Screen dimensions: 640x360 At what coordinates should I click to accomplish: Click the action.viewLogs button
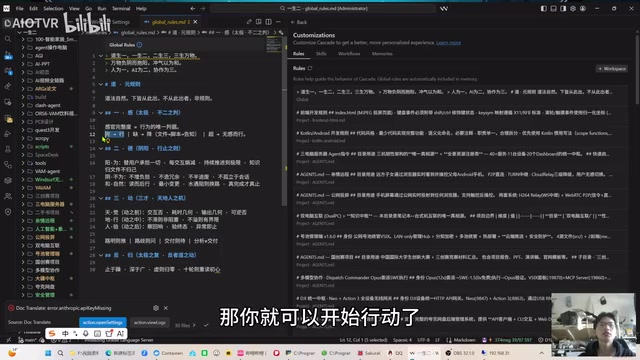(149, 322)
